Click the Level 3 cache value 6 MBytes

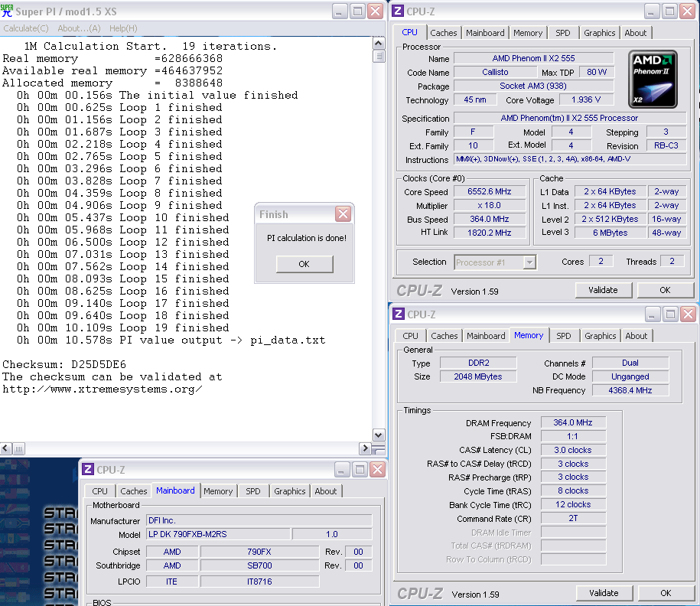pyautogui.click(x=610, y=233)
